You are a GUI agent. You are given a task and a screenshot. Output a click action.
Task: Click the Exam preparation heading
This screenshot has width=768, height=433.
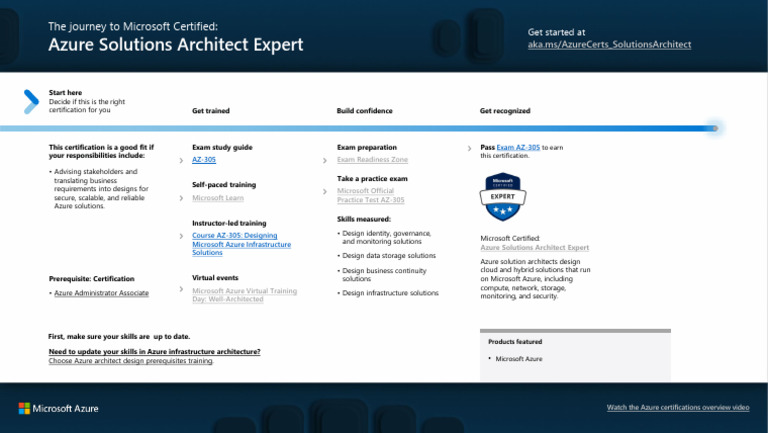pyautogui.click(x=367, y=147)
